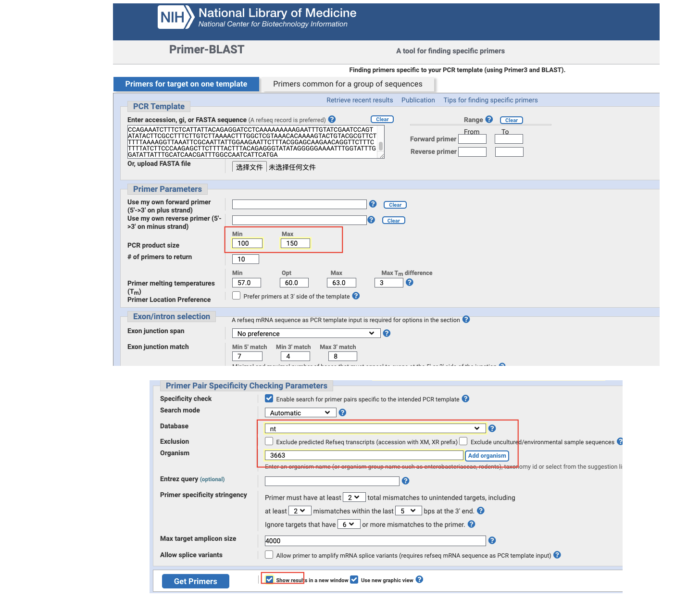
Task: Open 'Retrieve recent results' link
Action: (360, 100)
